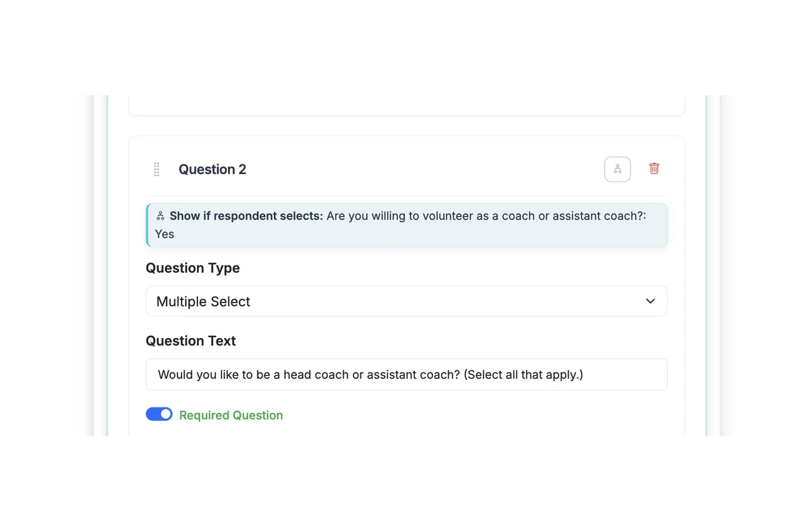798x532 pixels.
Task: Open the Question Type dropdown showing Multiple Select
Action: coord(406,301)
